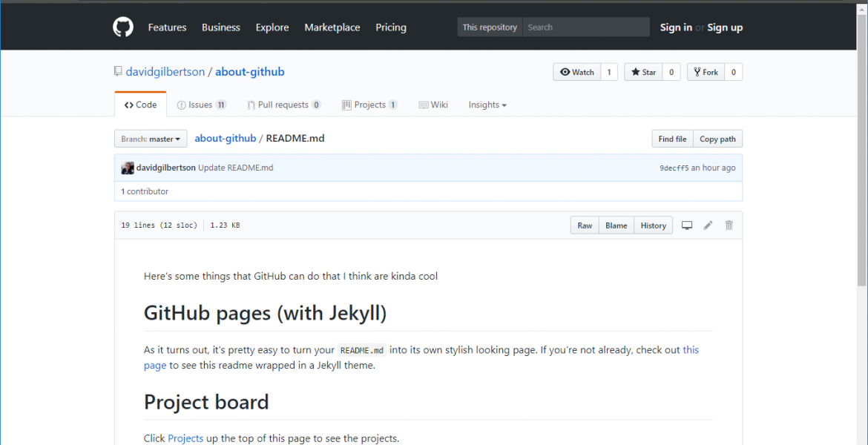868x445 pixels.
Task: Open the Branch: master dropdown
Action: (x=151, y=139)
